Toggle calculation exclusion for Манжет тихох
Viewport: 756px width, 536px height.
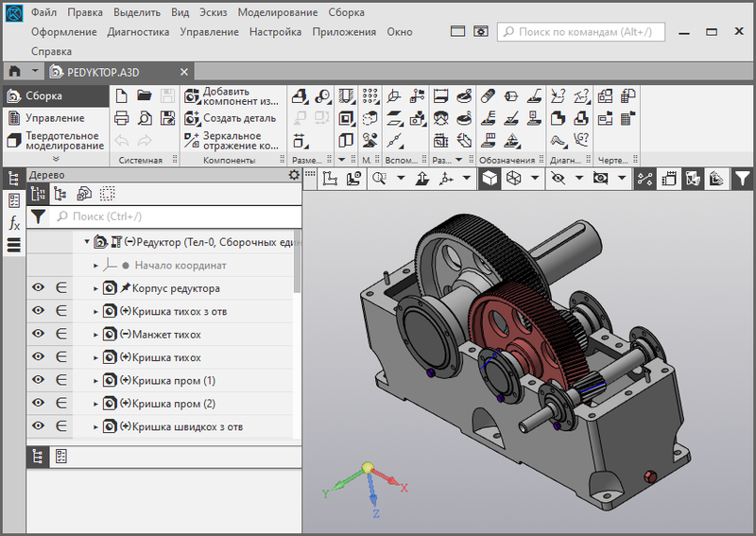pyautogui.click(x=61, y=334)
